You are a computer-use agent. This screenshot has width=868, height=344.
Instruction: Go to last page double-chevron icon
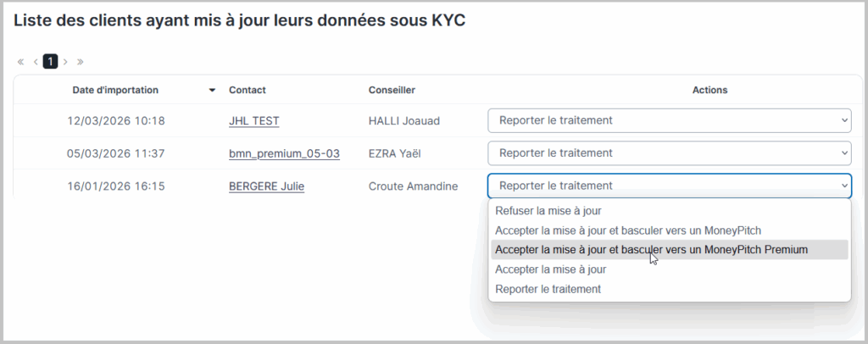pyautogui.click(x=81, y=62)
